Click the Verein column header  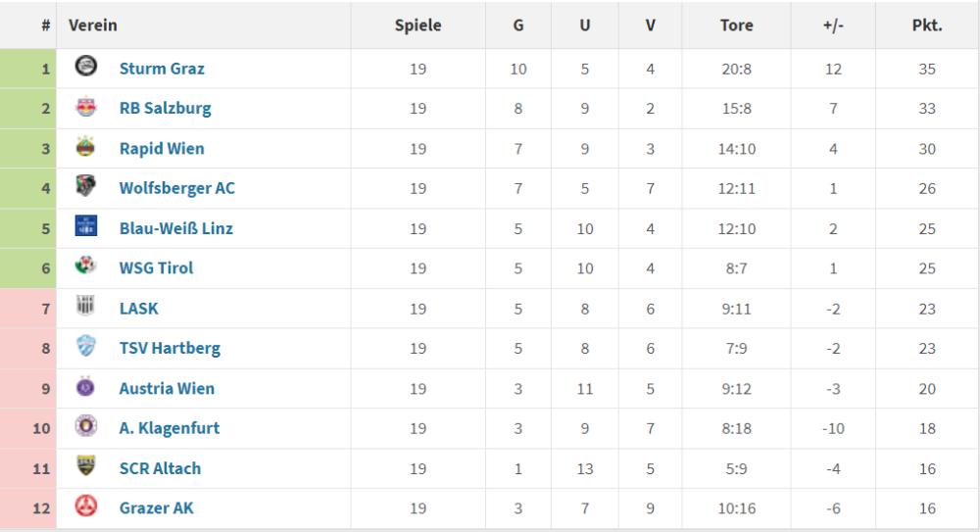click(x=93, y=25)
